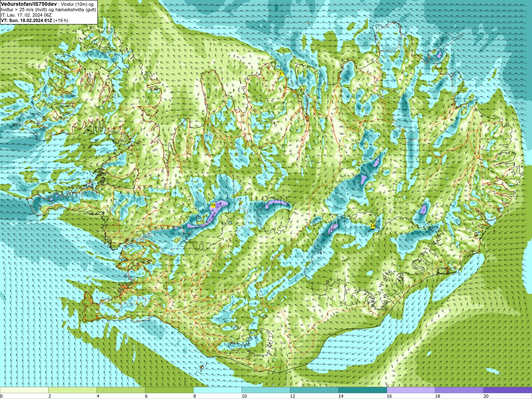Image resolution: width=532 pixels, height=399 pixels.
Task: Select the green 4–6 legend swatch
Action: (121, 390)
